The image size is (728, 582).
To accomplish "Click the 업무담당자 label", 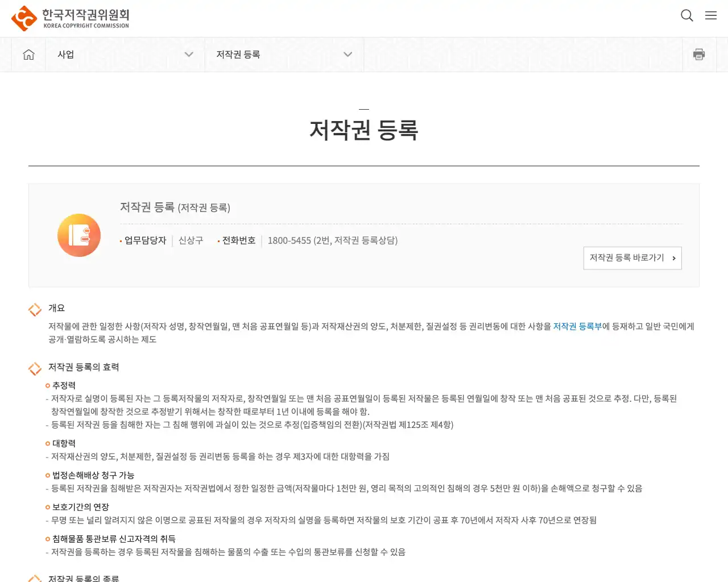I will pos(146,240).
